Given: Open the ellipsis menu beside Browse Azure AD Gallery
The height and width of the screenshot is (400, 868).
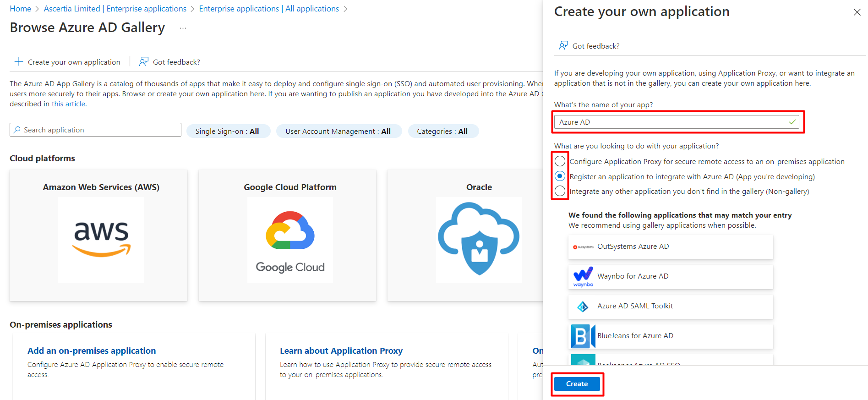Looking at the screenshot, I should click(x=183, y=28).
